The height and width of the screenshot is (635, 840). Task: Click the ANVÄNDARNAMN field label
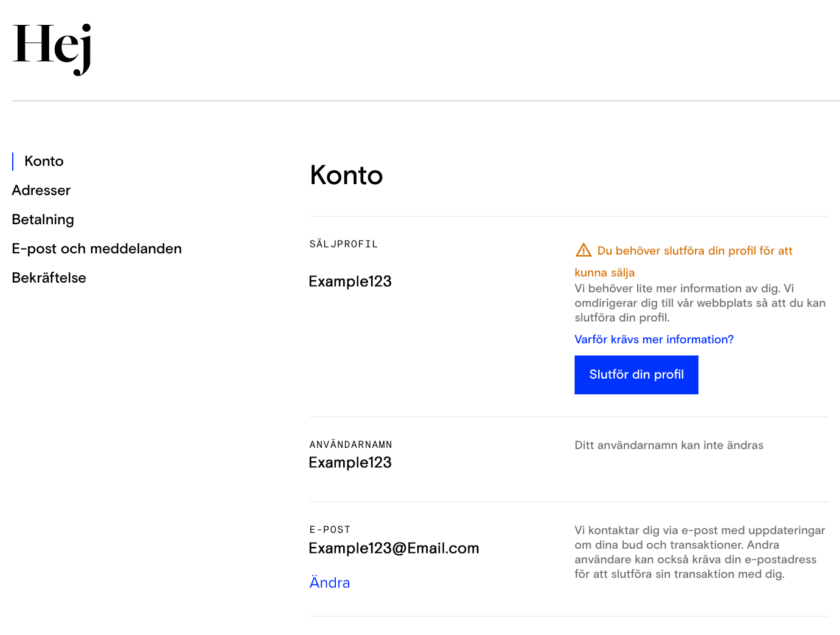tap(350, 444)
